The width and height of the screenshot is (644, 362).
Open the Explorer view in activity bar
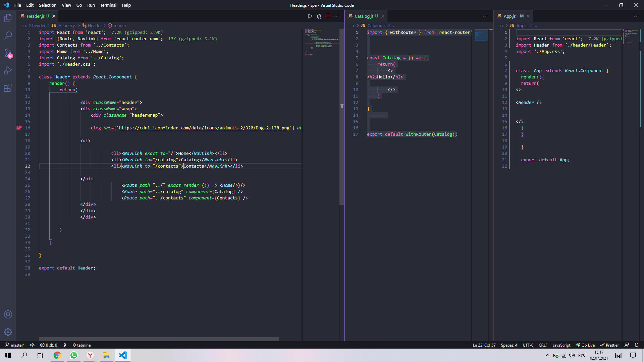coord(8,18)
